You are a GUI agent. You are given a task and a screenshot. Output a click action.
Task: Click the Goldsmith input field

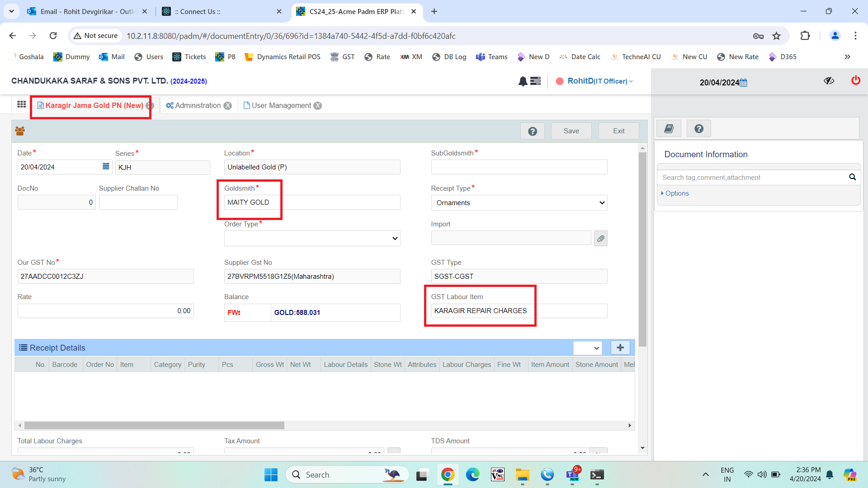[312, 202]
